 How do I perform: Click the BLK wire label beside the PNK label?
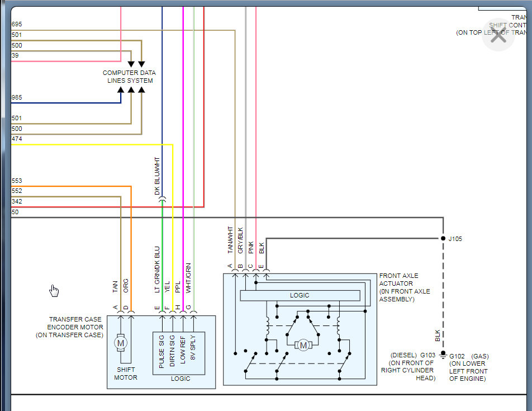click(x=262, y=248)
